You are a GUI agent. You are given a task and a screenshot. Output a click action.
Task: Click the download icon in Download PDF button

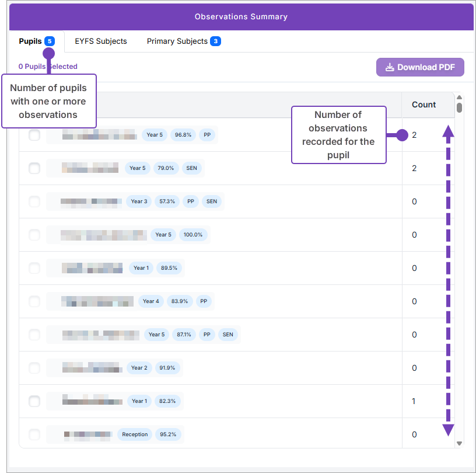[390, 67]
